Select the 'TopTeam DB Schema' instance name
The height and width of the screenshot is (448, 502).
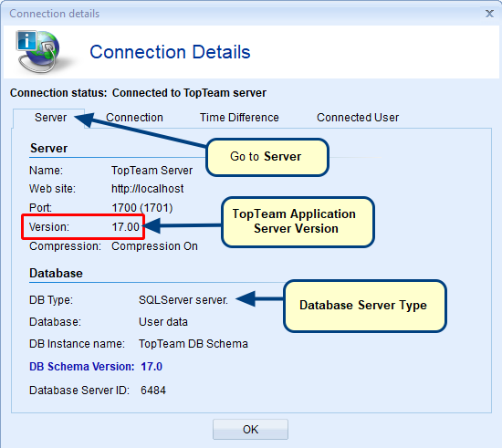tap(193, 344)
